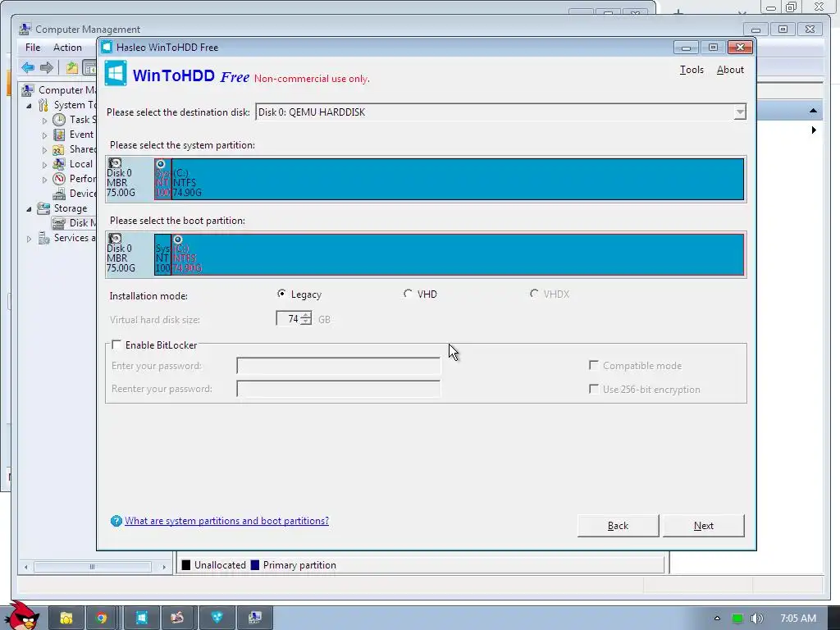Select C: partition radio as boot partition

click(178, 240)
